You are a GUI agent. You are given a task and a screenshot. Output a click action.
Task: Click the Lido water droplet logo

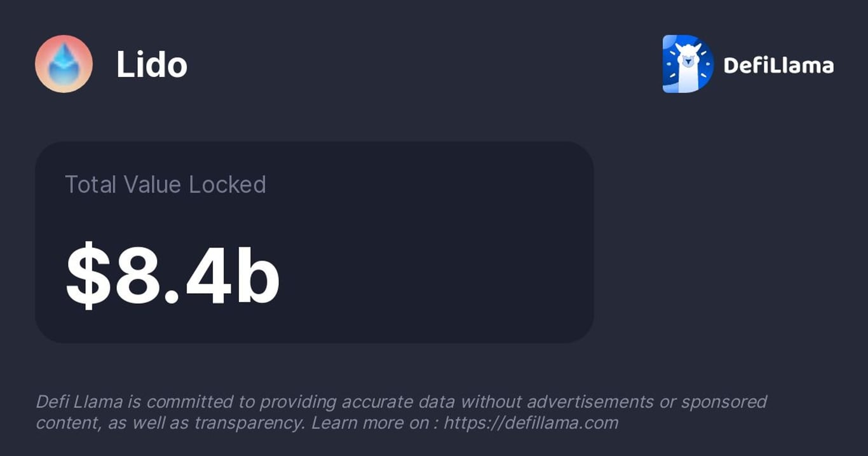[64, 64]
